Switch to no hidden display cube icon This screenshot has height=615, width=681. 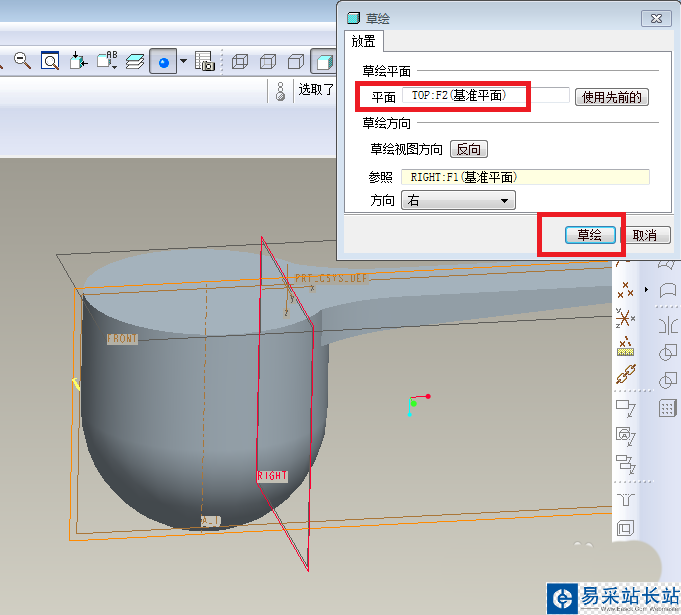296,62
